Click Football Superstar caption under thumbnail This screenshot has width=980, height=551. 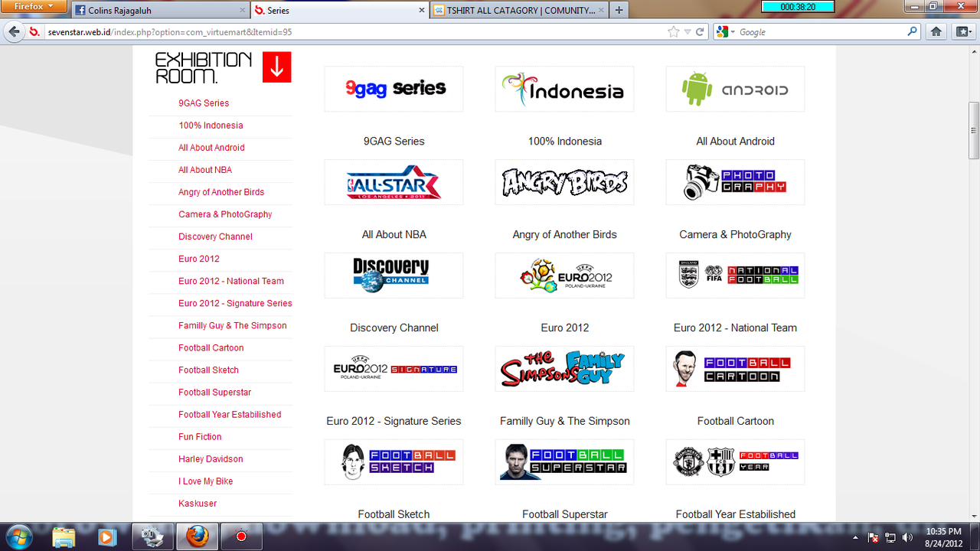click(x=564, y=514)
